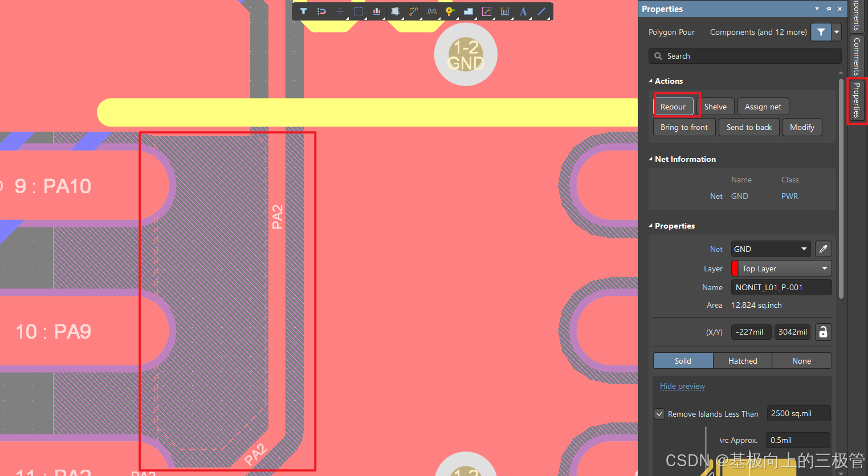Open the Properties panel options menu arrow
The image size is (868, 476).
pos(817,9)
